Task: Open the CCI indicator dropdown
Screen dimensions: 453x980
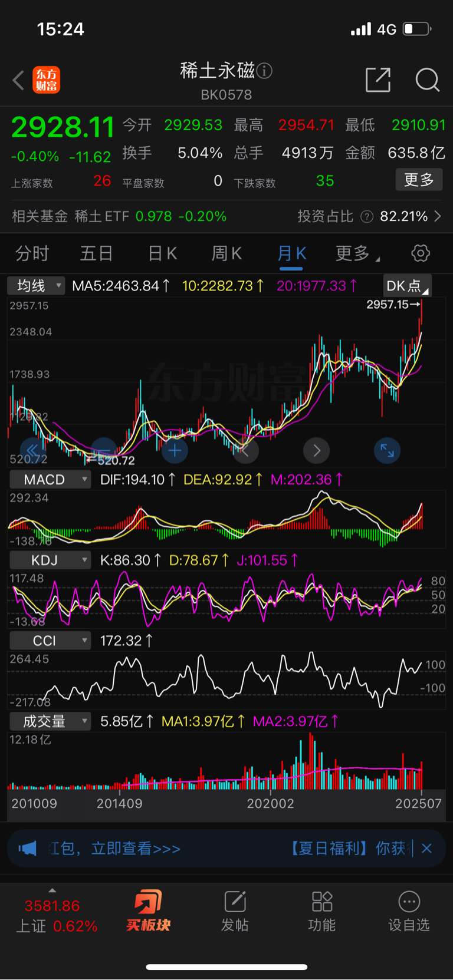Action: click(x=50, y=641)
